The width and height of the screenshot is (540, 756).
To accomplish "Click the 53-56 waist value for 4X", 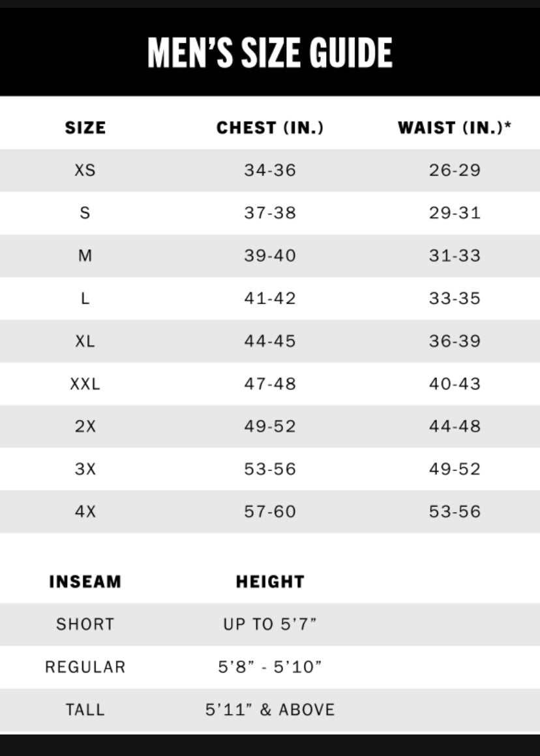I will (455, 511).
